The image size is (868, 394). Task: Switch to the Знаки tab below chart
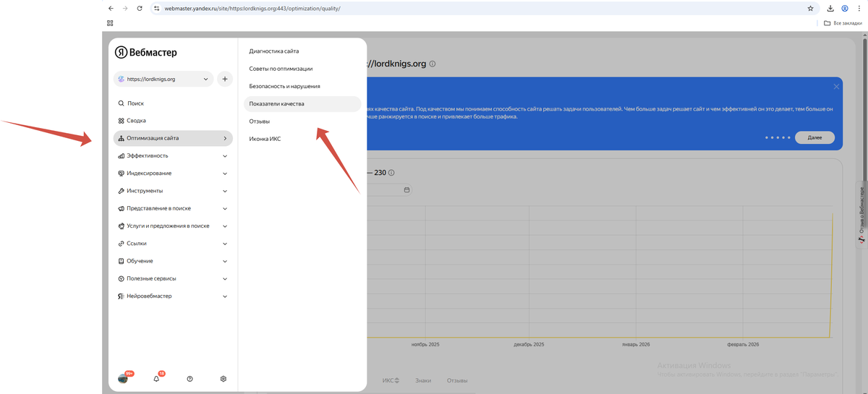pyautogui.click(x=423, y=380)
